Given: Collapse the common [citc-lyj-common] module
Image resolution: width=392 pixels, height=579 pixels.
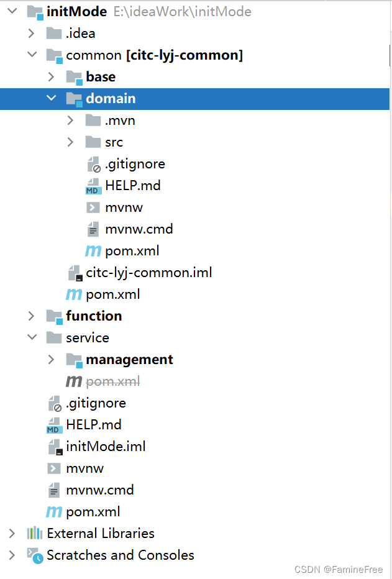Looking at the screenshot, I should (31, 55).
